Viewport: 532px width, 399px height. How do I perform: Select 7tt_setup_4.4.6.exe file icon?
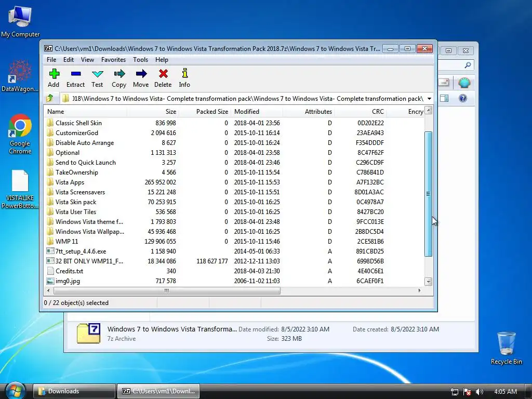pyautogui.click(x=50, y=251)
